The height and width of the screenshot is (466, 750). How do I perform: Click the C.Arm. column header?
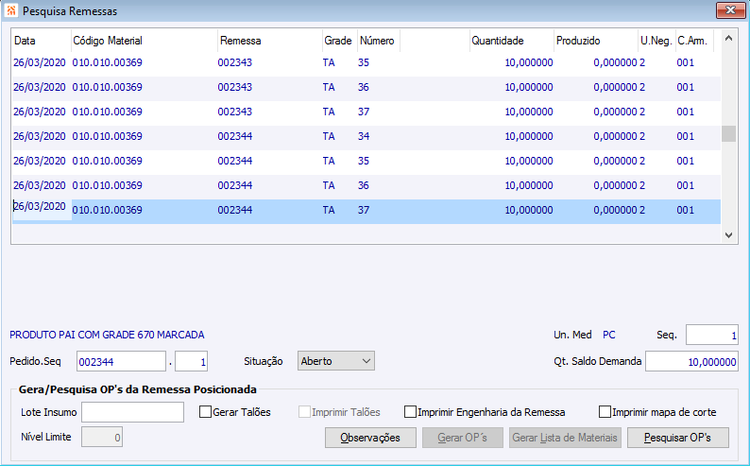click(695, 41)
